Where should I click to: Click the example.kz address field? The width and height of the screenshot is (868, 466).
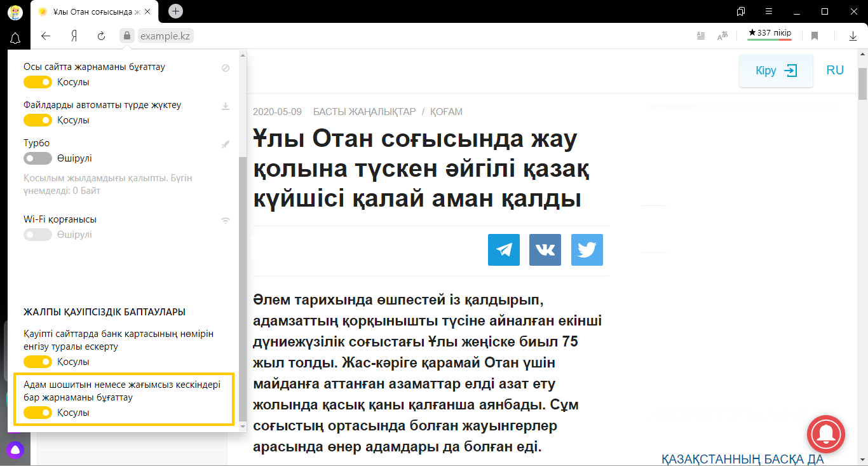tap(165, 36)
